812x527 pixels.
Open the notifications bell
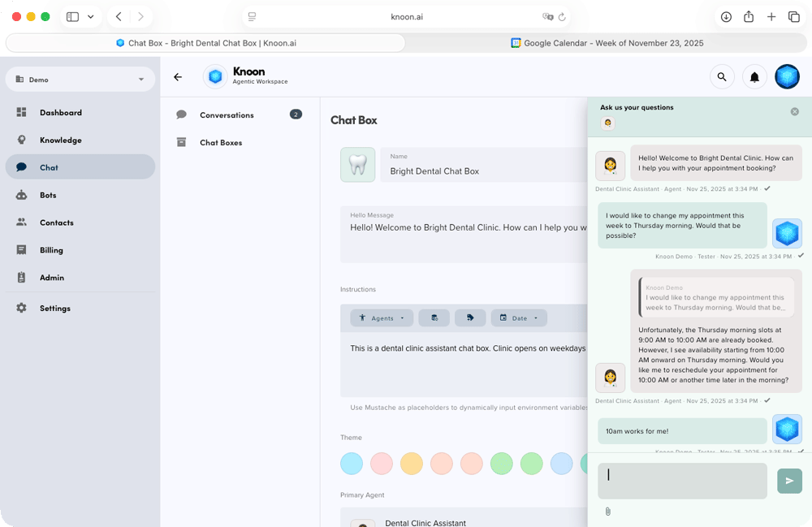754,77
